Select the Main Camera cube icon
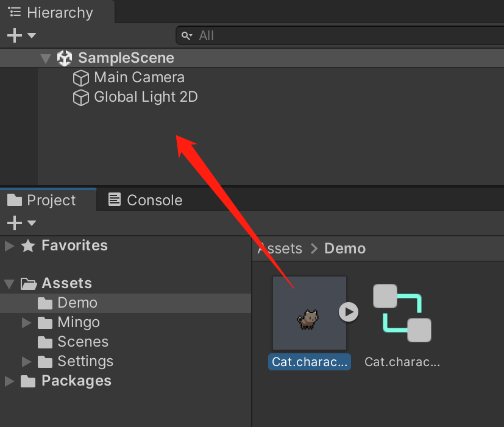The height and width of the screenshot is (427, 504). coord(80,78)
